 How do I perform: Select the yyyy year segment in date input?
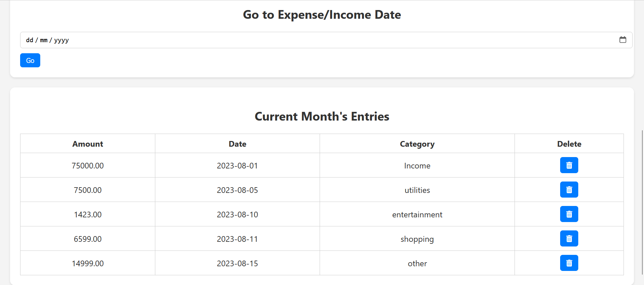pos(61,40)
